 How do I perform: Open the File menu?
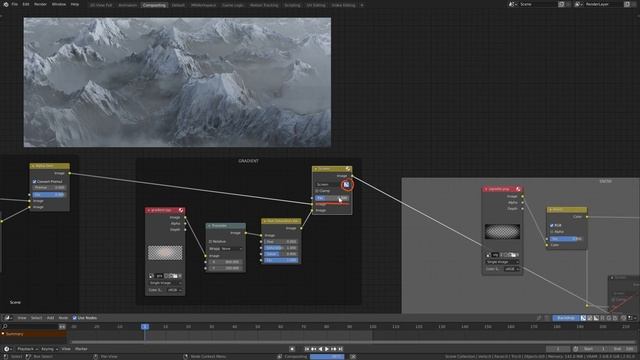point(15,4)
